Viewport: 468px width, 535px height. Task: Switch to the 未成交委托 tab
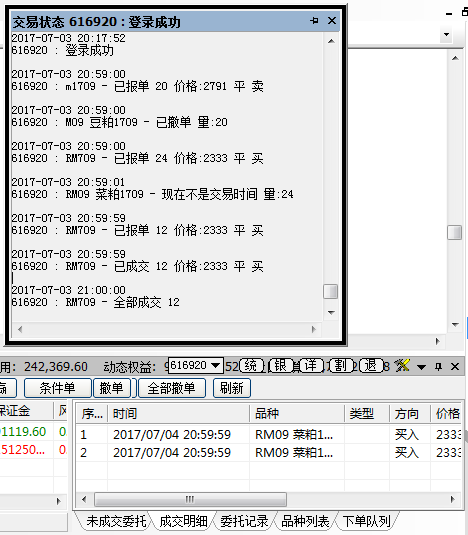coord(116,521)
